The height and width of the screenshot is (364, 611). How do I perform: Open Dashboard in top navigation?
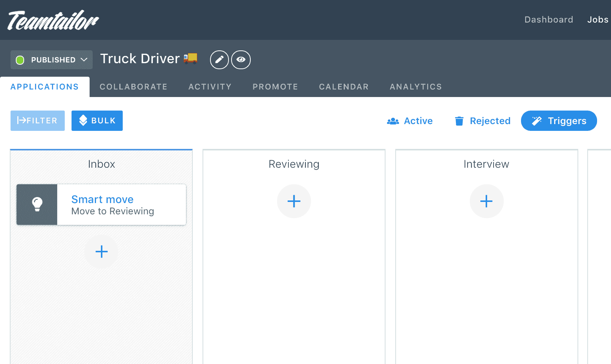(x=549, y=20)
